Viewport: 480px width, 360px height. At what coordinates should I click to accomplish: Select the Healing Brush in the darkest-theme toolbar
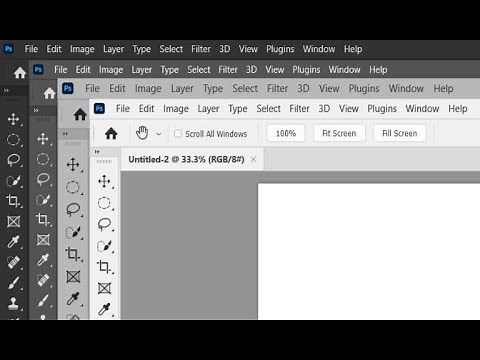pyautogui.click(x=13, y=262)
